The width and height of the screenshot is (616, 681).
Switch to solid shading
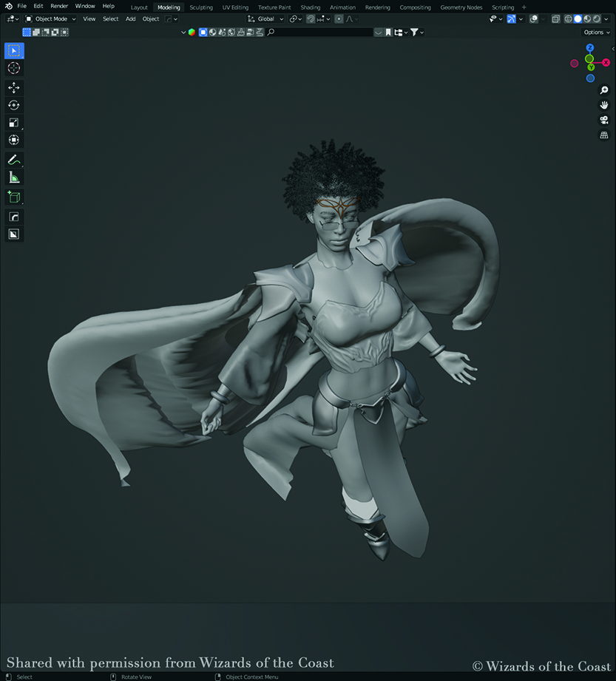click(578, 19)
